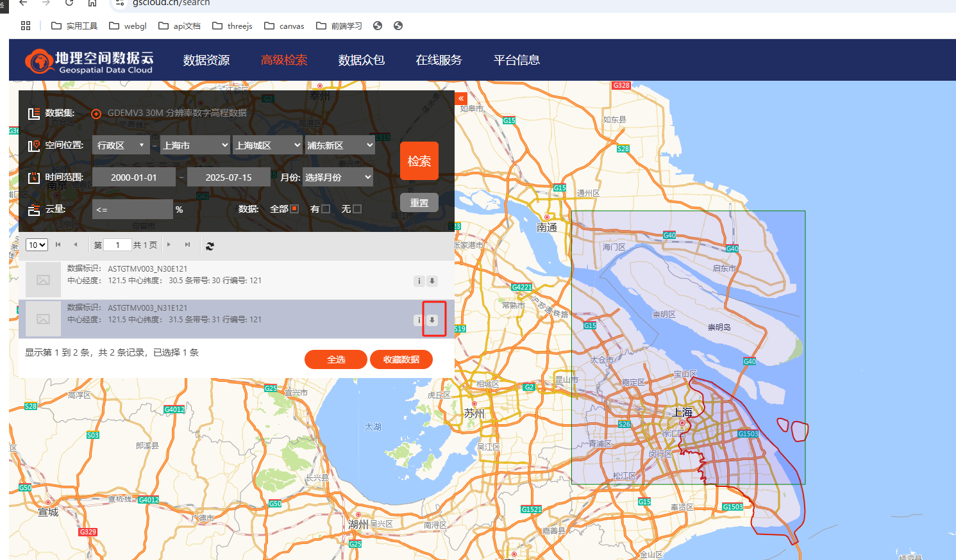Check the 无 data option
Screen dimensions: 956x560
pyautogui.click(x=357, y=209)
